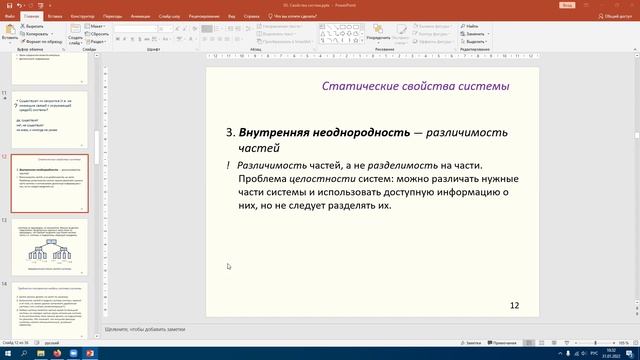Activate Формат по образцу format painter
Screen dimensions: 640x360
pyautogui.click(x=41, y=42)
